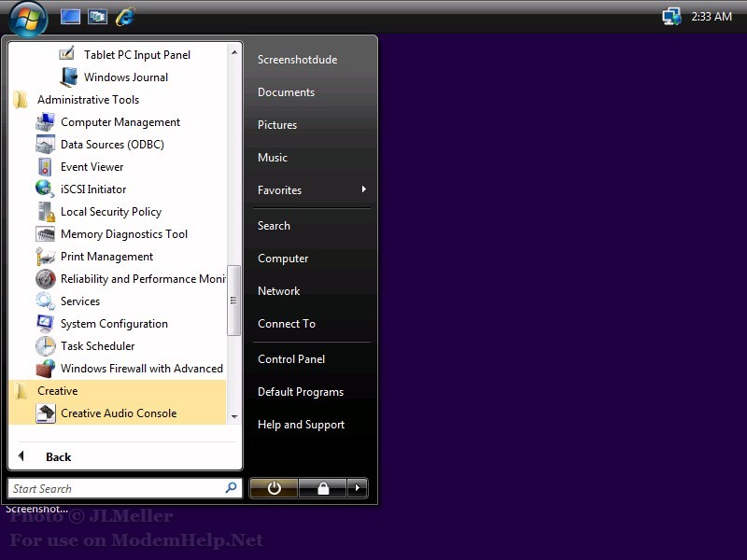
Task: Open the Local Security Policy icon
Action: [46, 212]
